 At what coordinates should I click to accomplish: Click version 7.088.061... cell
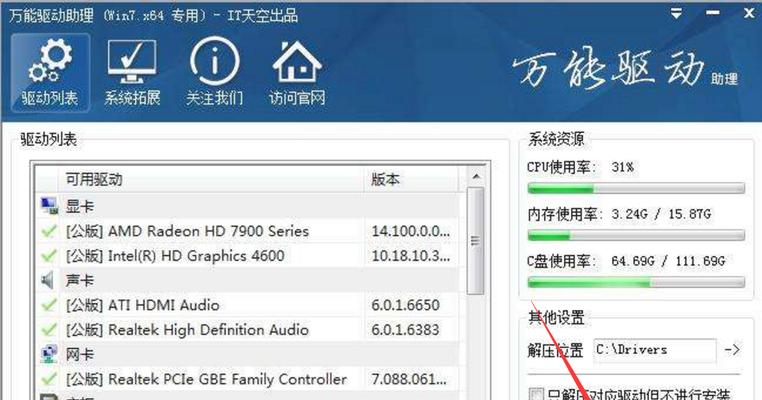point(411,379)
